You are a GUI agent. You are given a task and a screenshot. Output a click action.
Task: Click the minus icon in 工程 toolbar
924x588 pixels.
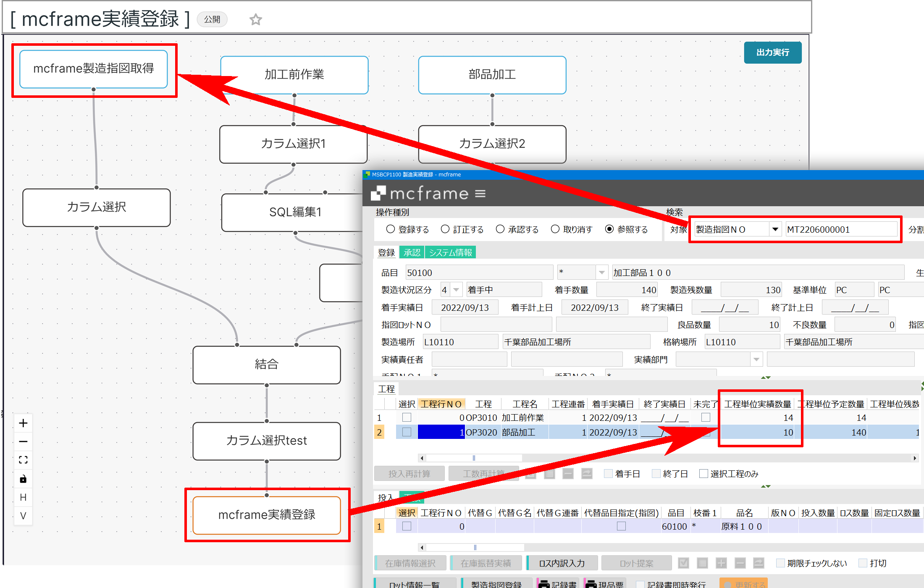click(x=568, y=474)
